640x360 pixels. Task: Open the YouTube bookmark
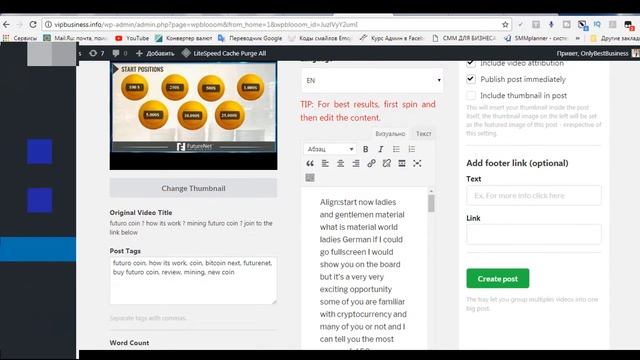click(132, 38)
